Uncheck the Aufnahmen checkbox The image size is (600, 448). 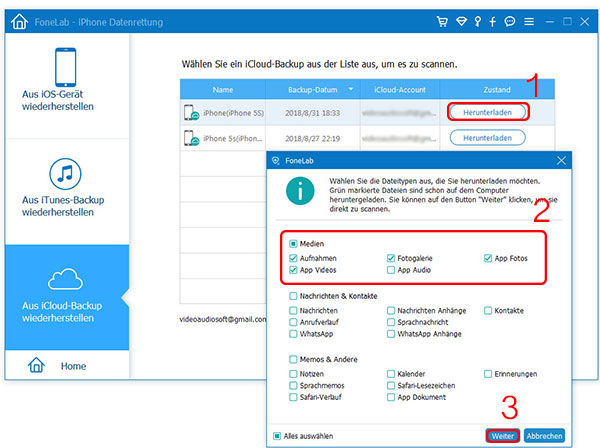coord(293,258)
